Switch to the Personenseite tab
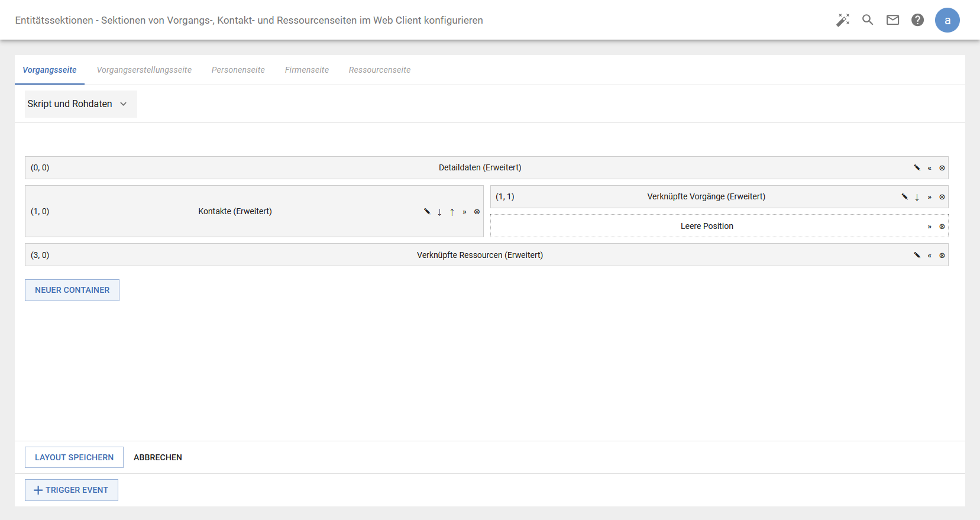Viewport: 980px width, 520px height. click(x=238, y=70)
